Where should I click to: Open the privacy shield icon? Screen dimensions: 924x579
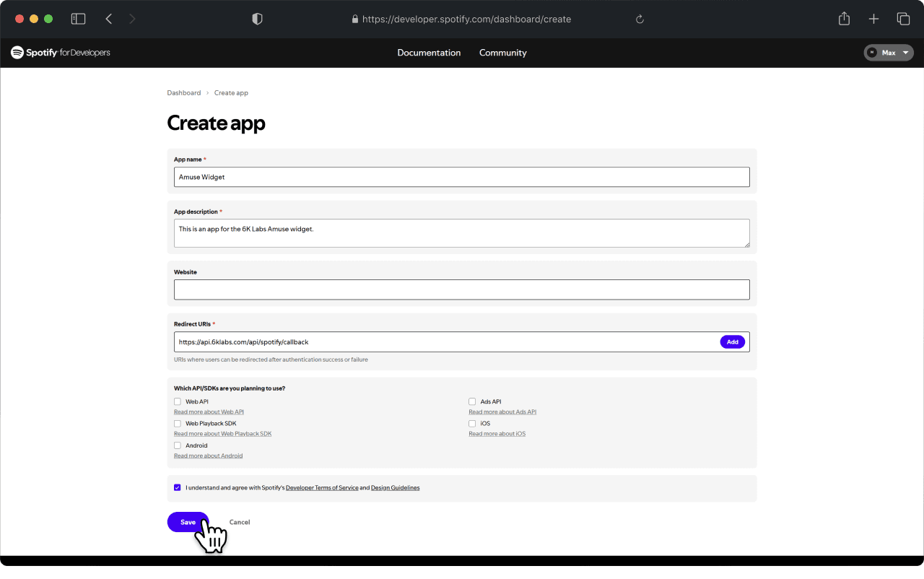coord(257,19)
